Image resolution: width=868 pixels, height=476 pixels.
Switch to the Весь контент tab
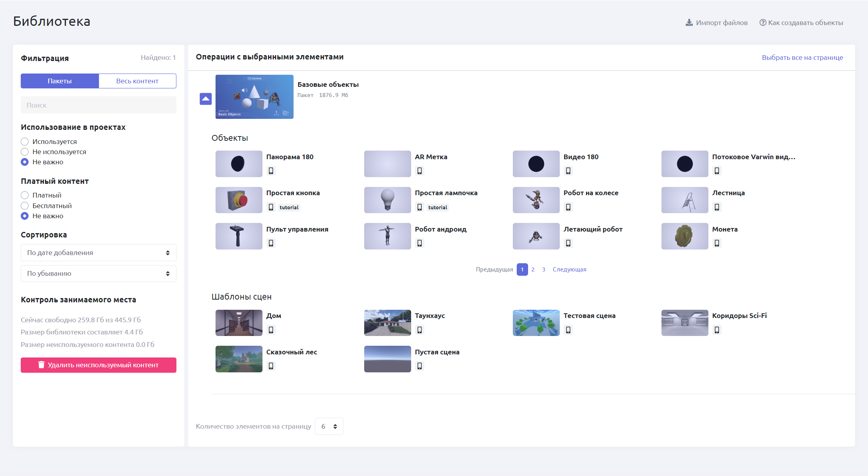[137, 81]
